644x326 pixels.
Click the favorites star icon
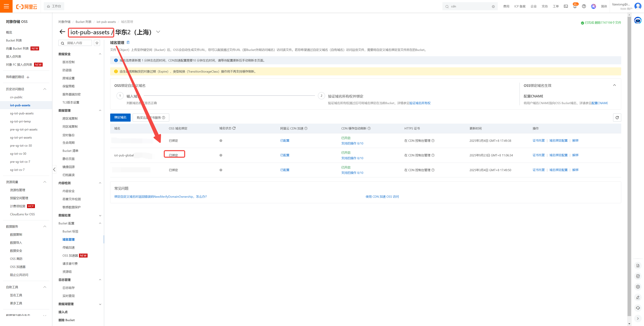97,43
